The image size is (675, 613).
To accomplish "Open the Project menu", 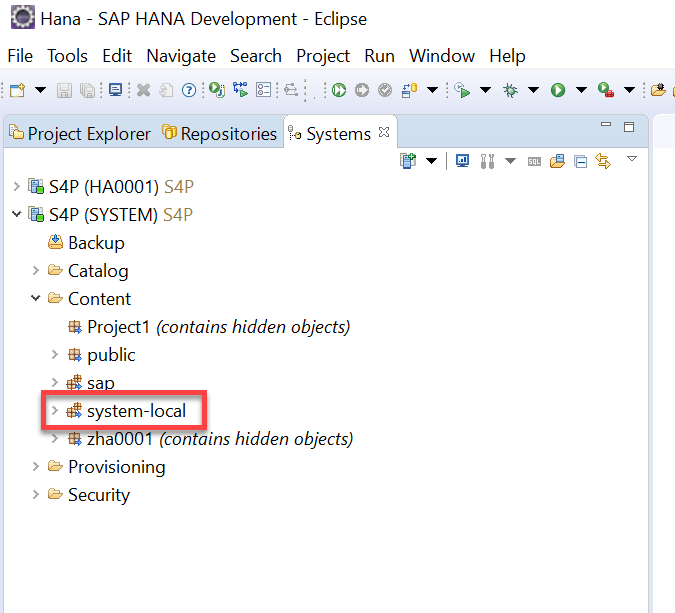I will pyautogui.click(x=323, y=56).
